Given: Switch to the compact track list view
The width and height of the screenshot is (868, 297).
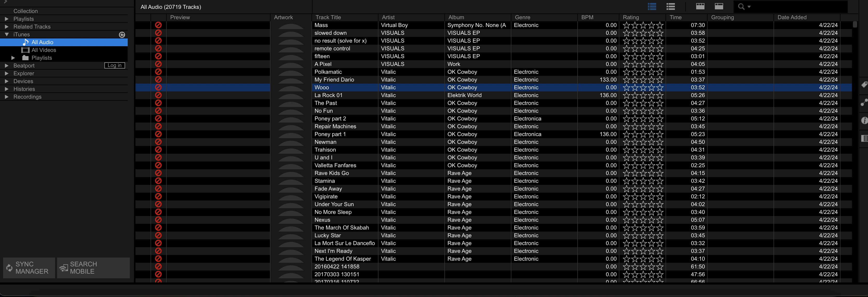Looking at the screenshot, I should coord(652,6).
